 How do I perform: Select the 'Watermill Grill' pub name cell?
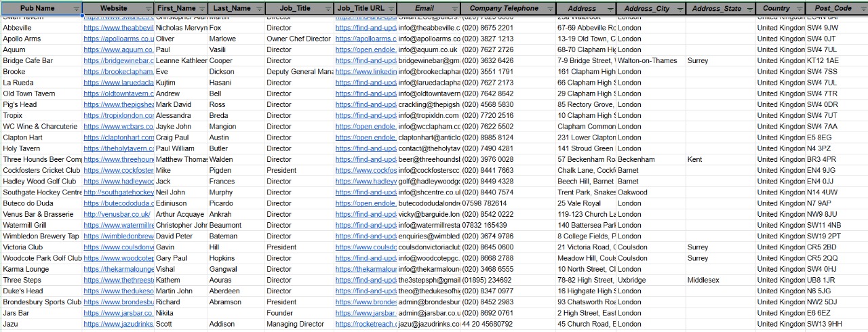[x=41, y=225]
